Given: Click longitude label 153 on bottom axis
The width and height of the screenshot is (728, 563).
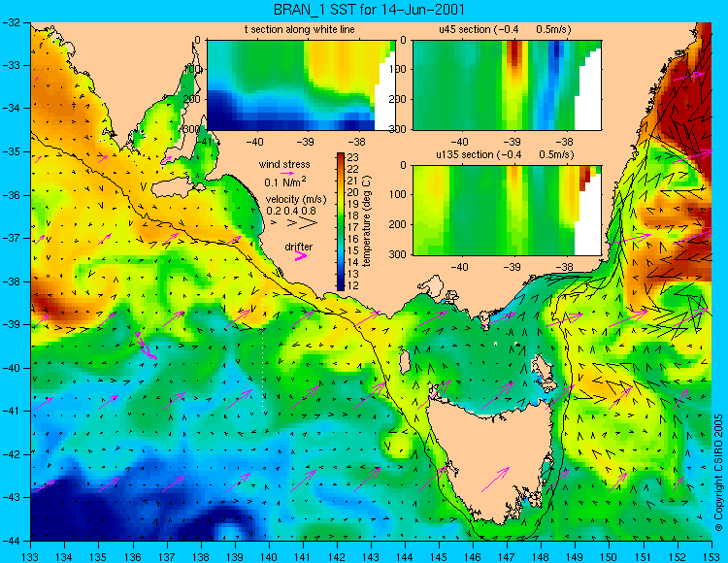Looking at the screenshot, I should (x=711, y=556).
